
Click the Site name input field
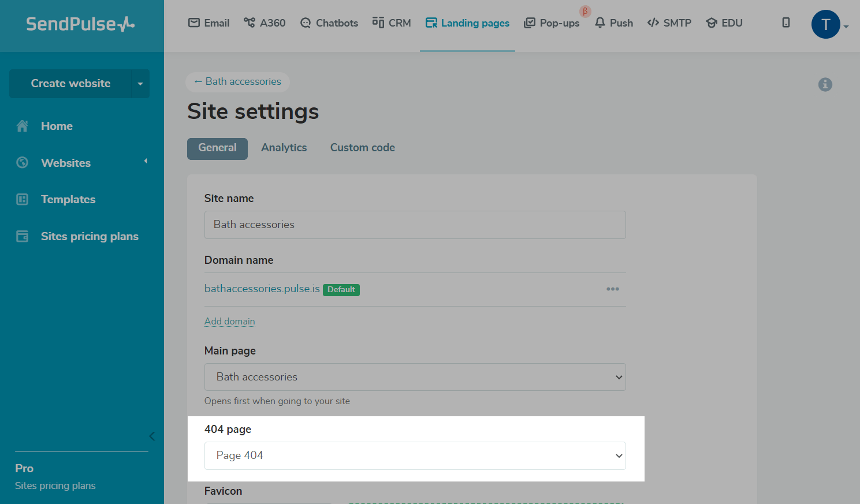[x=415, y=225]
